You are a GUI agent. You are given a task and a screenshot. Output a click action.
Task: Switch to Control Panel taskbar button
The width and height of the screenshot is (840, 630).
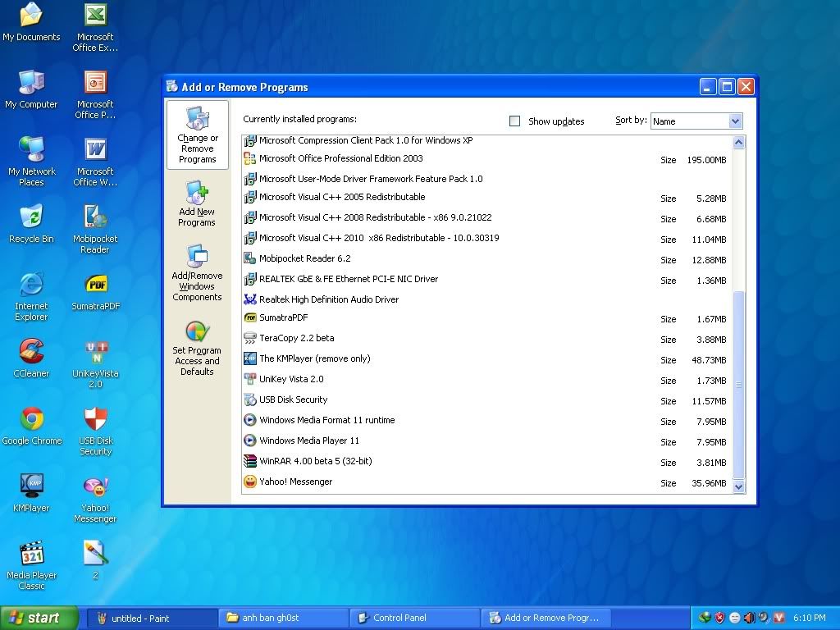coord(414,619)
